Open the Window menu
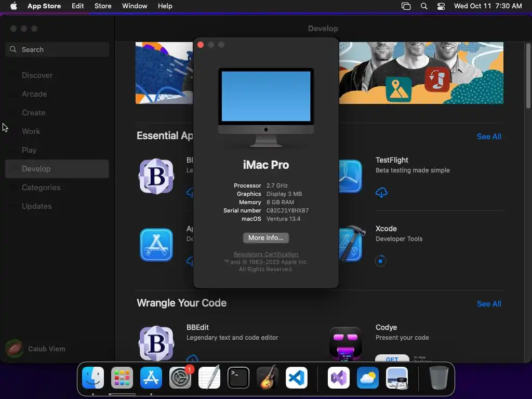 click(135, 6)
